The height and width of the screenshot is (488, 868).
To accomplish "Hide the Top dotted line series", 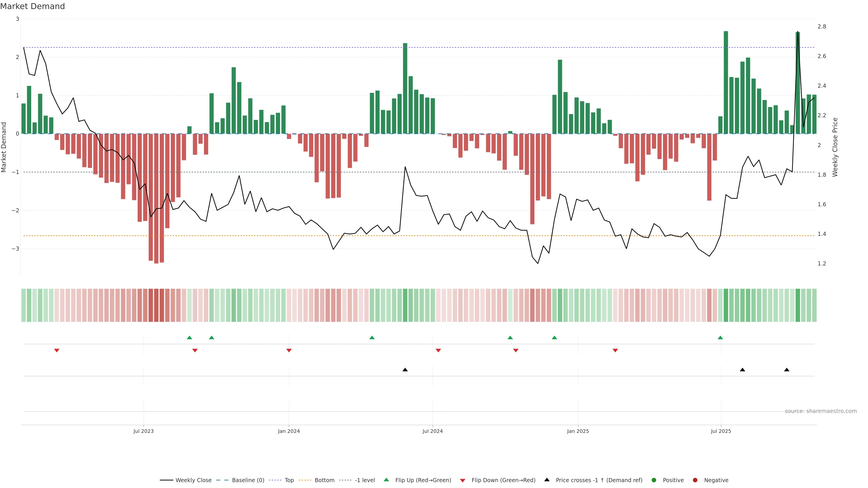I will (289, 480).
